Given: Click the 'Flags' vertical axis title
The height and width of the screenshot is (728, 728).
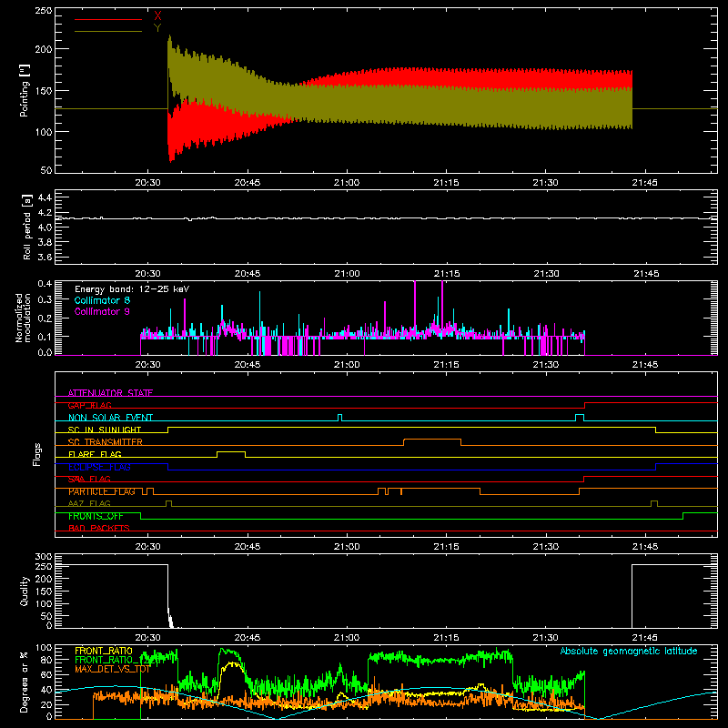Looking at the screenshot, I should coord(36,454).
